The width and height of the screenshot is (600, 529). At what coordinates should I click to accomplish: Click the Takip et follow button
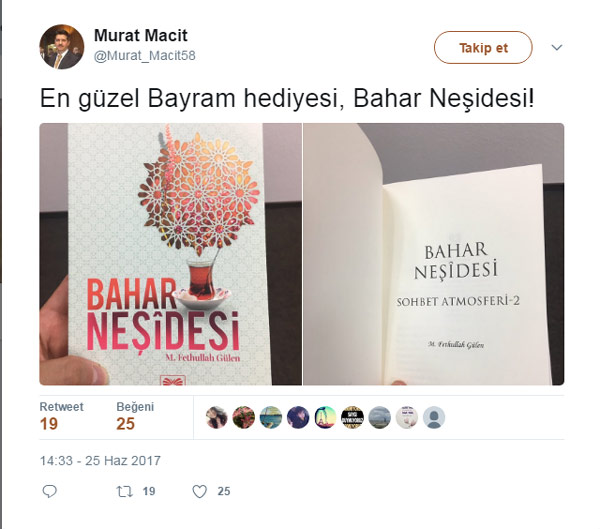click(x=483, y=47)
